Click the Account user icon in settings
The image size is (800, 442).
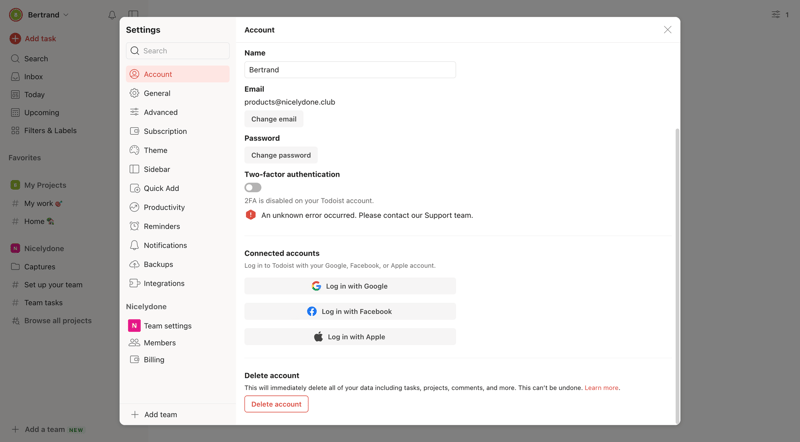click(134, 74)
